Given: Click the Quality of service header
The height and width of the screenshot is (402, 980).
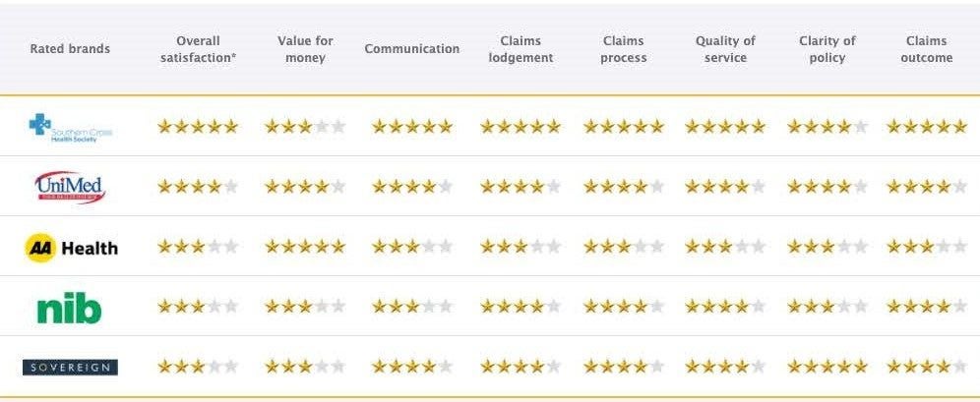Looking at the screenshot, I should 725,49.
